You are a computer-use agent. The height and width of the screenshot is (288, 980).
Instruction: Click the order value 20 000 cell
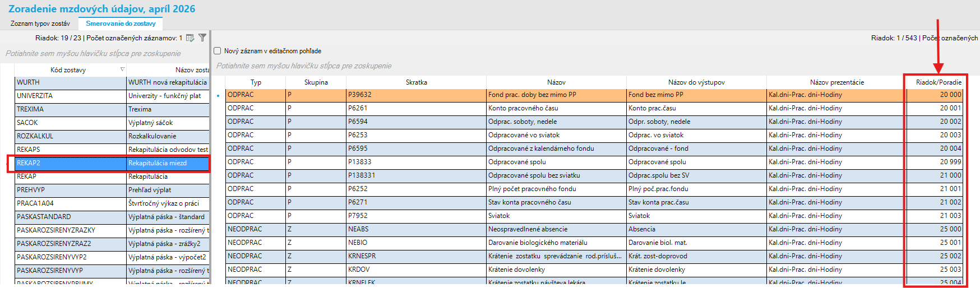coord(935,95)
